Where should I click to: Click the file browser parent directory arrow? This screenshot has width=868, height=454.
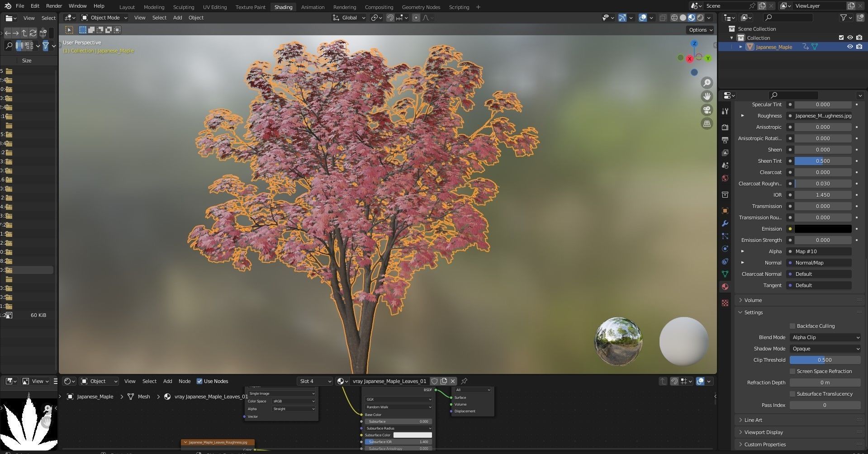coord(24,33)
